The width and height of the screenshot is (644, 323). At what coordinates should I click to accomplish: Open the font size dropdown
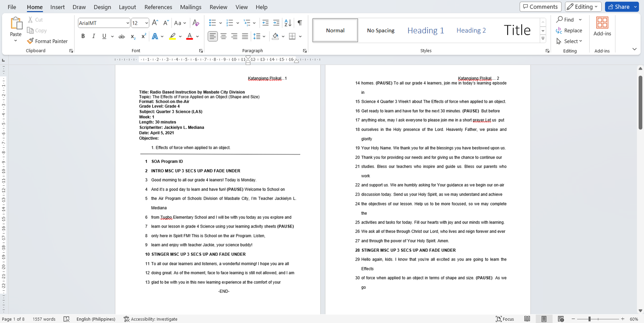click(147, 23)
